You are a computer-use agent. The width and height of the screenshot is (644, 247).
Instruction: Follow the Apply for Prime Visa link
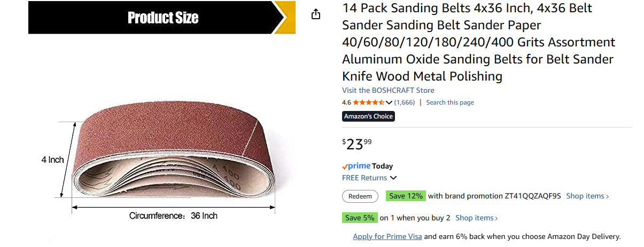pyautogui.click(x=387, y=236)
